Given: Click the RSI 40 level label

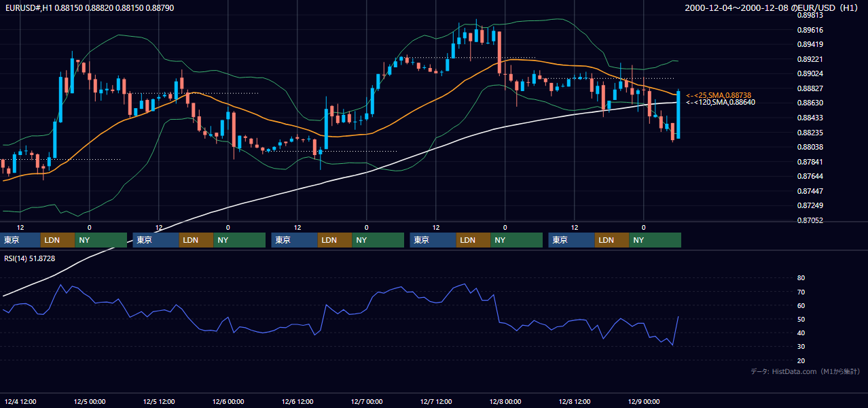Looking at the screenshot, I should [801, 333].
